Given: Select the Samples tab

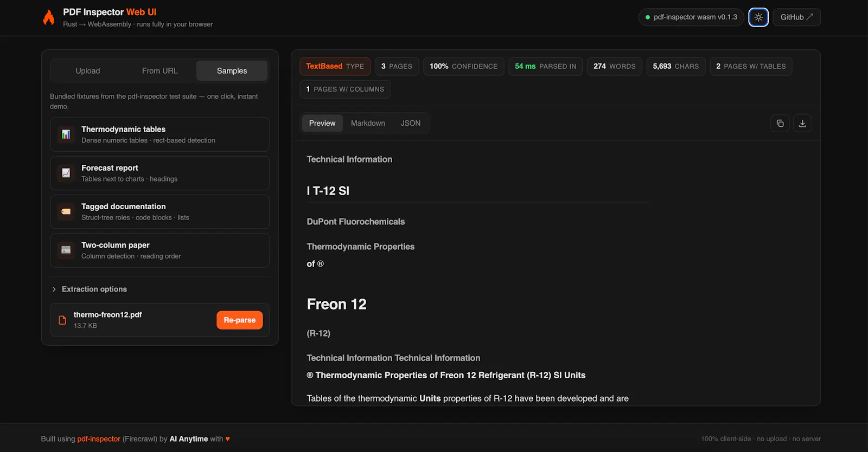Looking at the screenshot, I should (x=232, y=71).
